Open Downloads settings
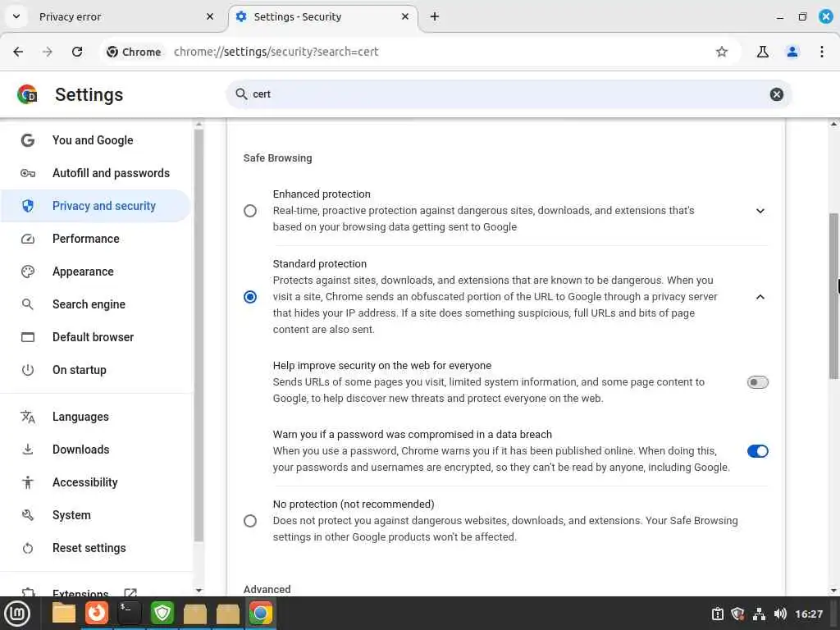Screen dimensions: 840x630 pos(95,450)
